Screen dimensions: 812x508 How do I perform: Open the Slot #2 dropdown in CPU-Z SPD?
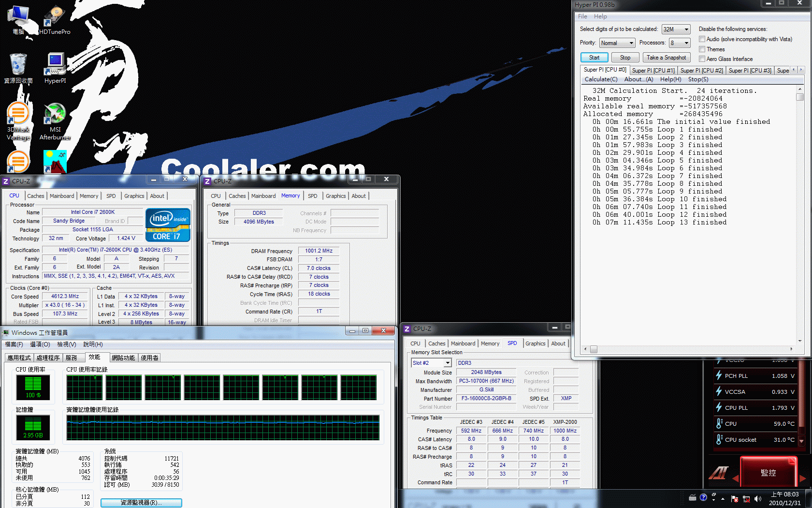pos(431,363)
